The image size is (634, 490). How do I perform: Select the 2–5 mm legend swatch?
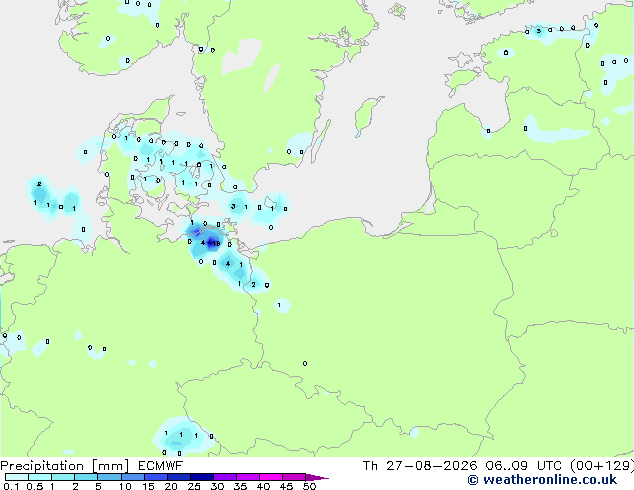86,477
